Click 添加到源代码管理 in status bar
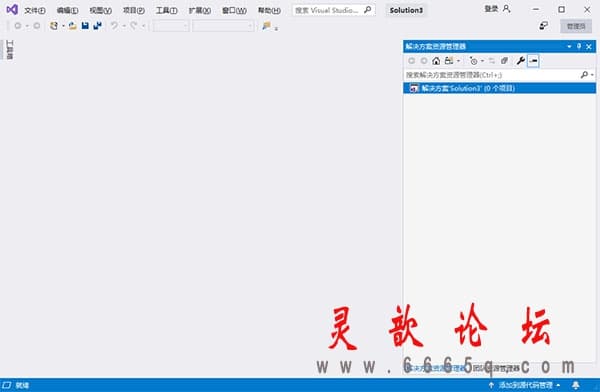Screen dimensions: 600x392 pyautogui.click(x=525, y=385)
